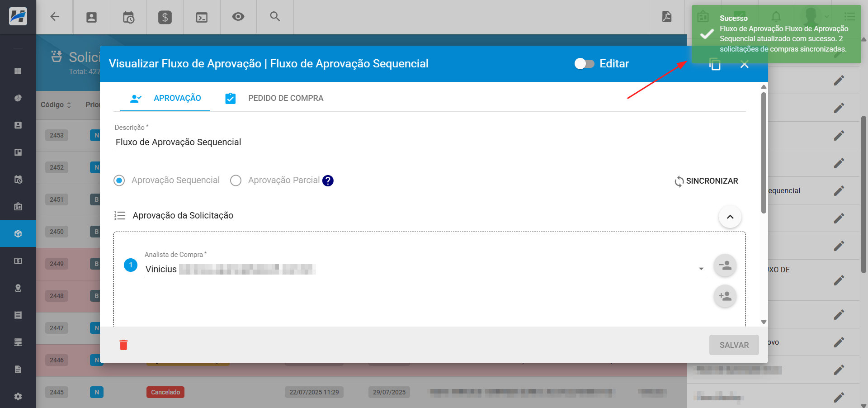Click the add approver person icon
Screen dimensions: 868x408
tap(725, 296)
